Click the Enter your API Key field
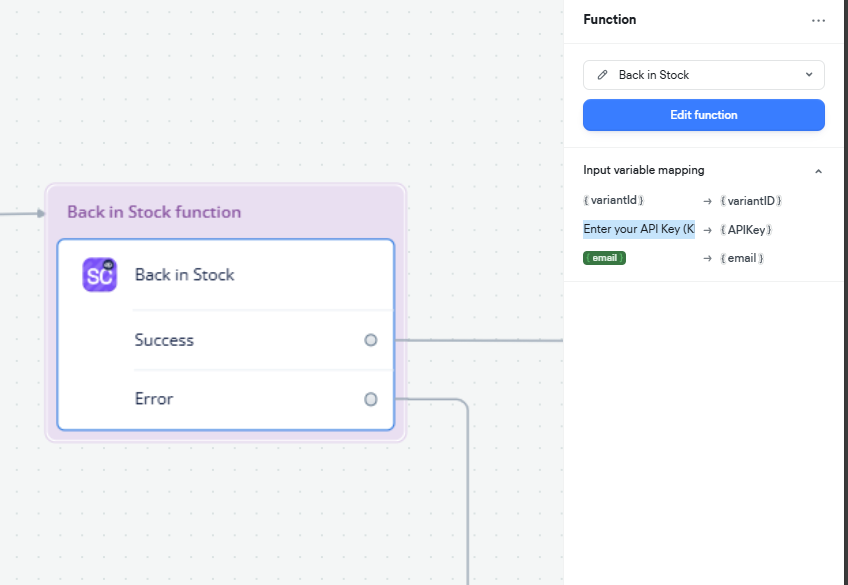This screenshot has width=848, height=585. coord(639,230)
